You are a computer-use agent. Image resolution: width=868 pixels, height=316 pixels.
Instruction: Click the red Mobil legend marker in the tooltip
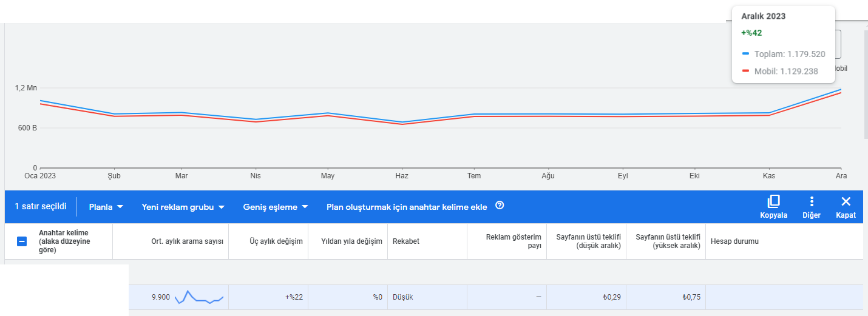pos(746,70)
